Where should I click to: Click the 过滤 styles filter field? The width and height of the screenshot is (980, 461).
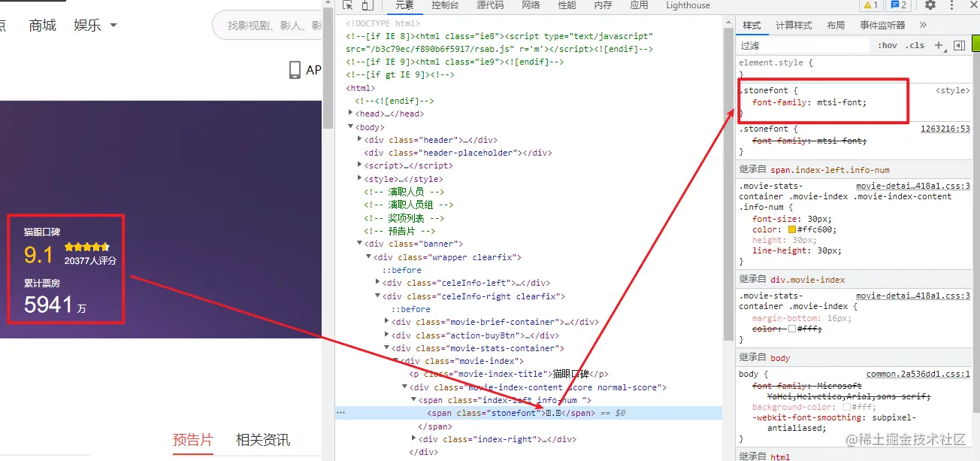coord(803,46)
